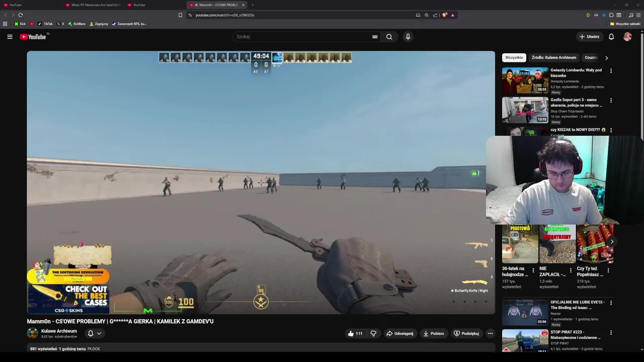
Task: Open the site settings icon beside the URL
Action: coord(190,15)
